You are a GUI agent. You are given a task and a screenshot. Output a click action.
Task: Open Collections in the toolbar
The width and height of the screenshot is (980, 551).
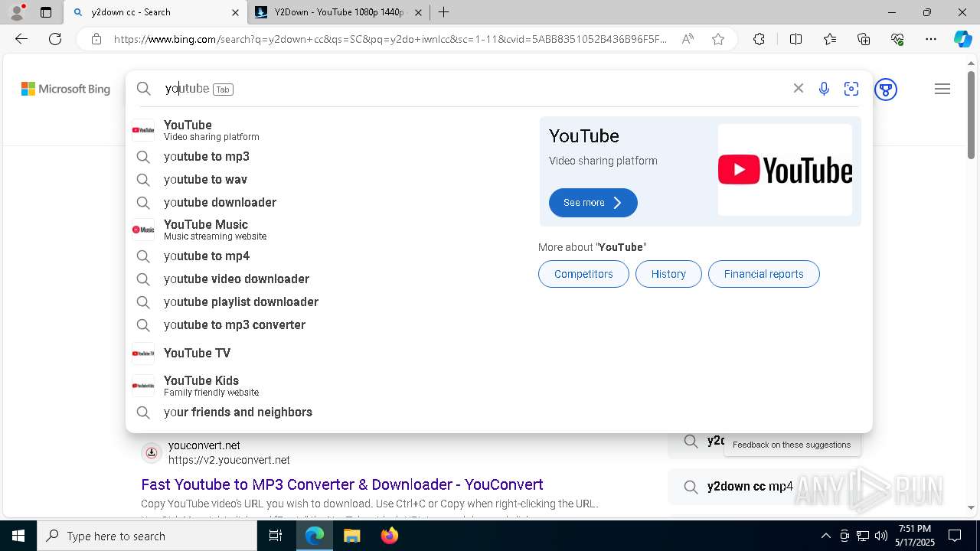coord(864,39)
